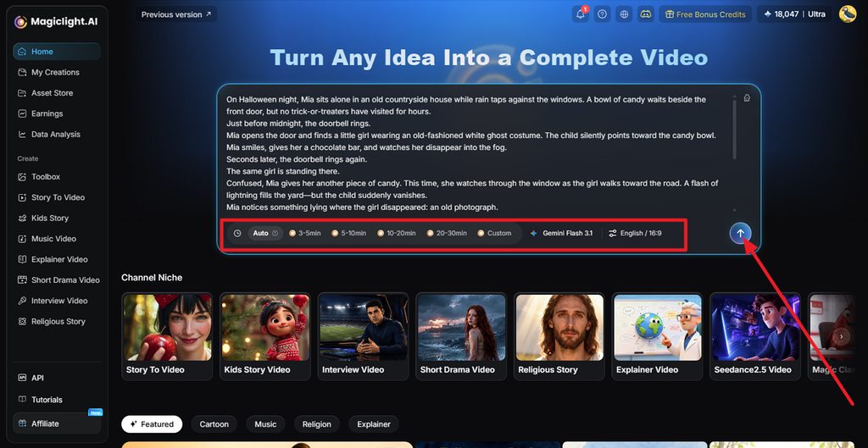Open the Kids Story Video niche card
The width and height of the screenshot is (868, 448).
(265, 336)
